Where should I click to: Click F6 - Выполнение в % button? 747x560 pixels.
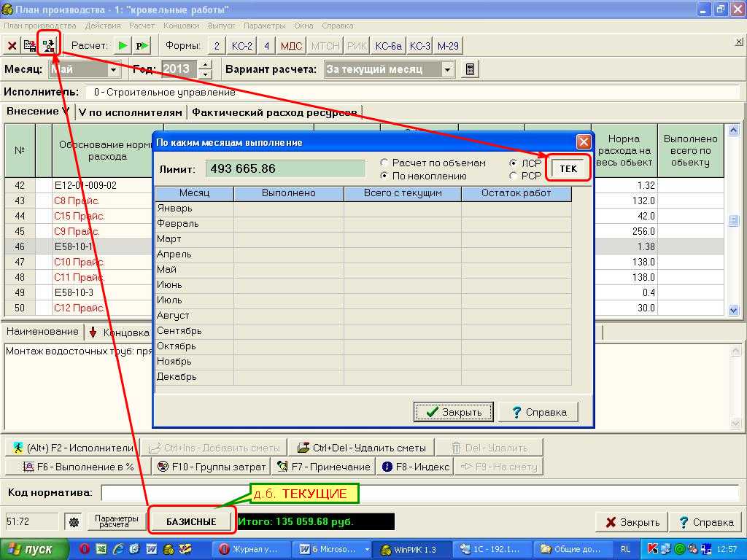pos(77,467)
